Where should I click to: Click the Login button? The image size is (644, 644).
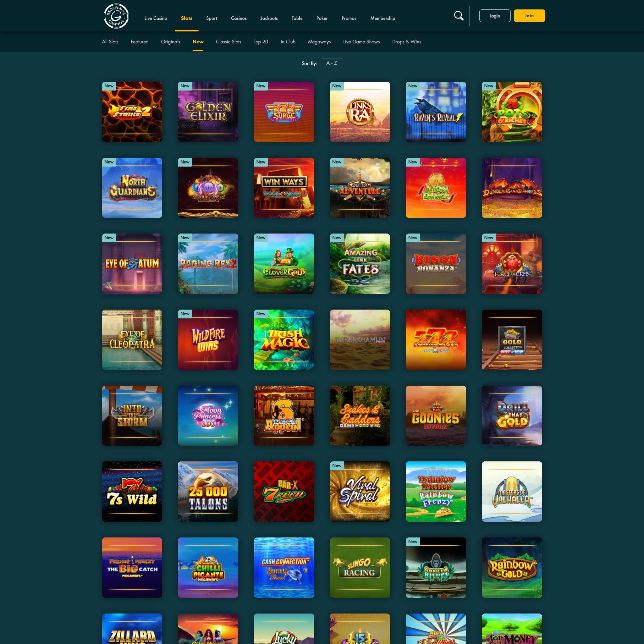point(494,16)
